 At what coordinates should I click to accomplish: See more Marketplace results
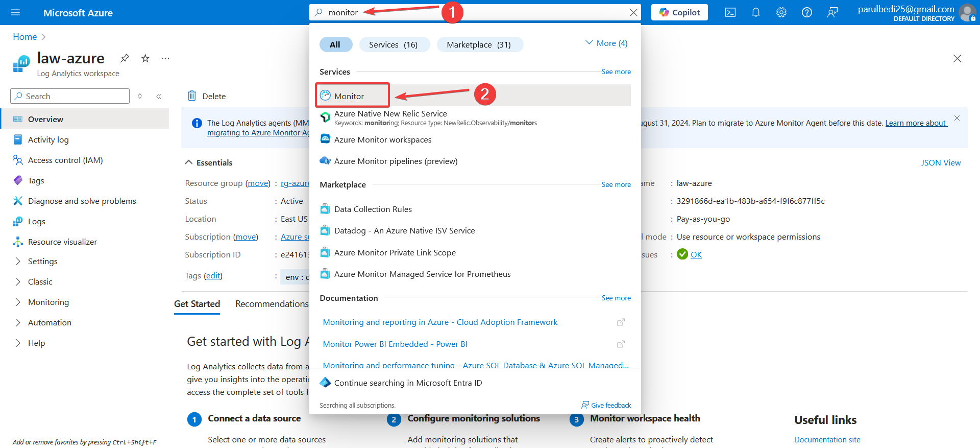click(616, 184)
